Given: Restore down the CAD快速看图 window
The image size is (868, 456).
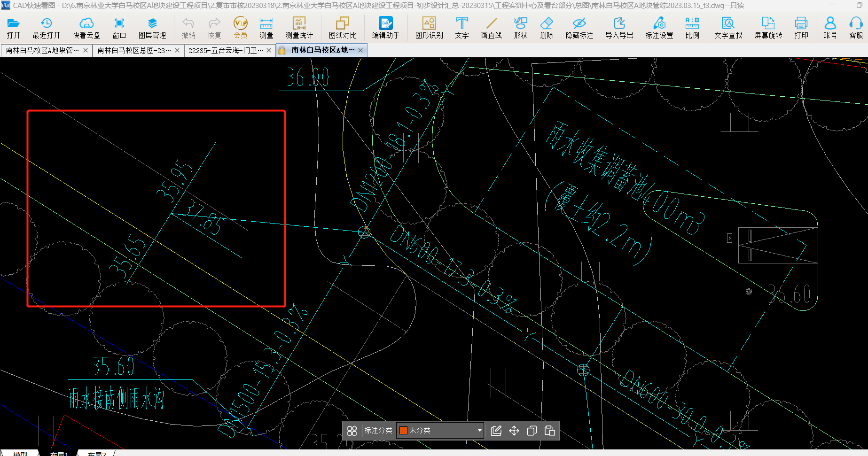Looking at the screenshot, I should [x=859, y=6].
